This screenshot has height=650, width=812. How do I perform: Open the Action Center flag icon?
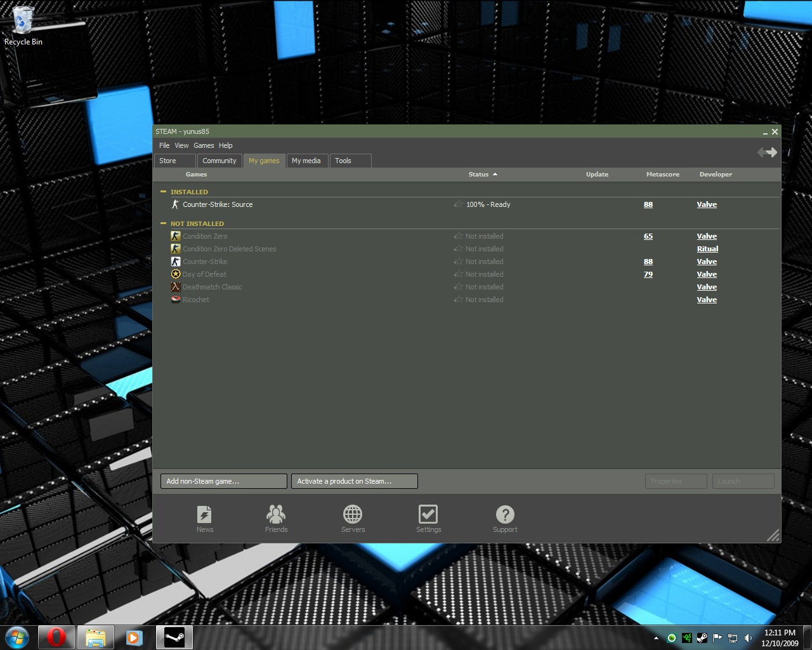click(717, 638)
